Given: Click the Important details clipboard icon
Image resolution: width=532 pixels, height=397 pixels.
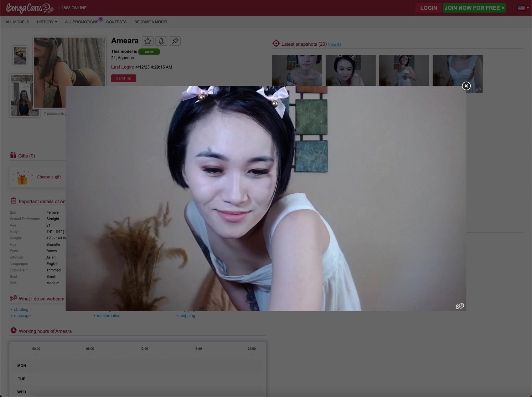Looking at the screenshot, I should click(x=13, y=201).
